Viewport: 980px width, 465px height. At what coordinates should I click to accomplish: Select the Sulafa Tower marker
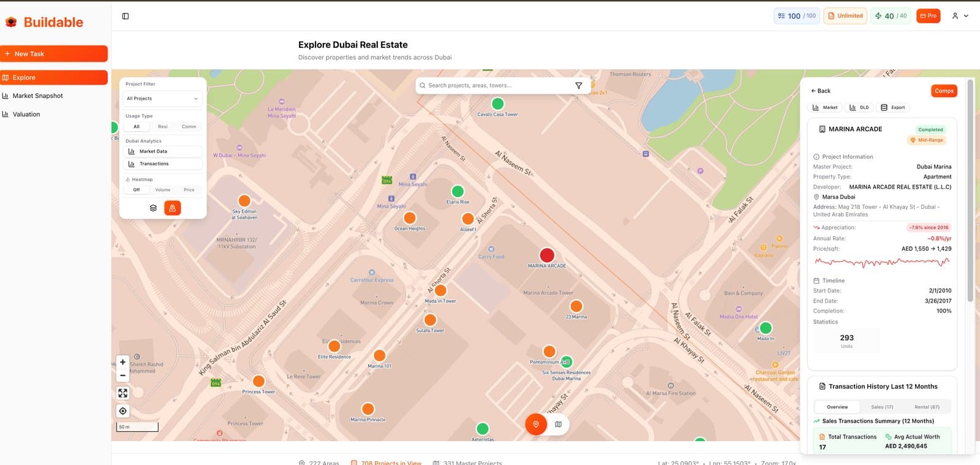431,320
